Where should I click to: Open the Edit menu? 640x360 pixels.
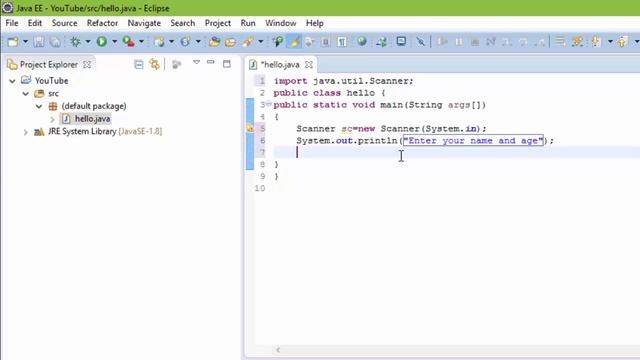coord(35,23)
